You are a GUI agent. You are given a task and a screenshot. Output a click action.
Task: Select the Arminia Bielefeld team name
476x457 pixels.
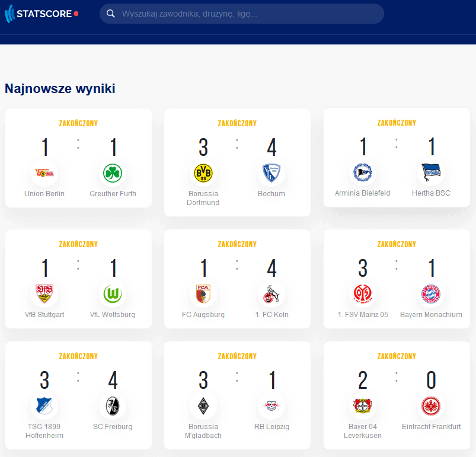[362, 193]
